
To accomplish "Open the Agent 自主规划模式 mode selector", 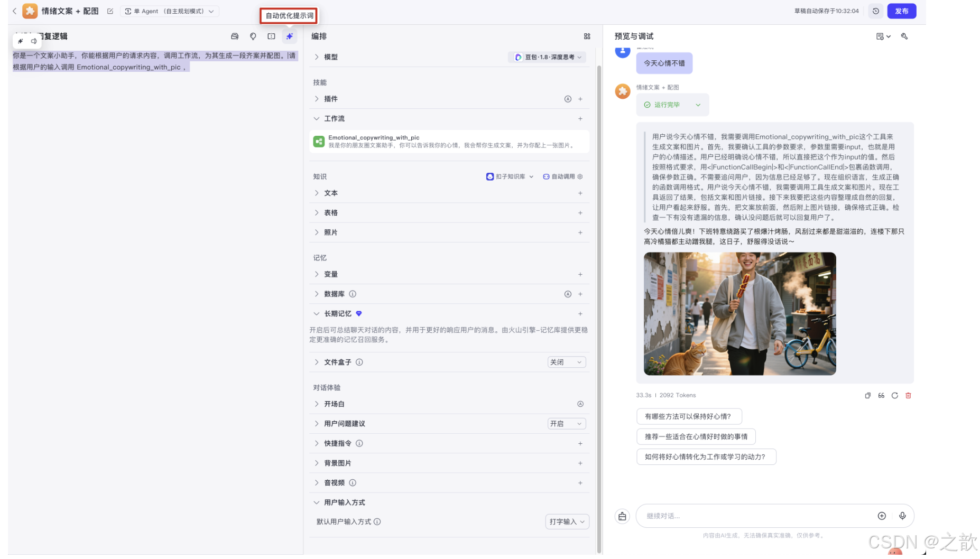I will tap(169, 11).
